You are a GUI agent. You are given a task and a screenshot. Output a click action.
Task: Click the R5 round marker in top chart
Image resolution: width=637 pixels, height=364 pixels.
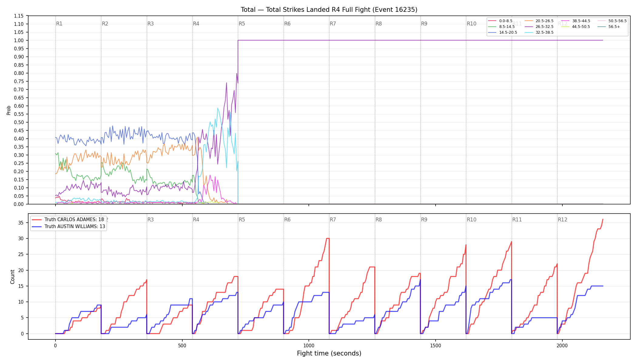click(242, 24)
